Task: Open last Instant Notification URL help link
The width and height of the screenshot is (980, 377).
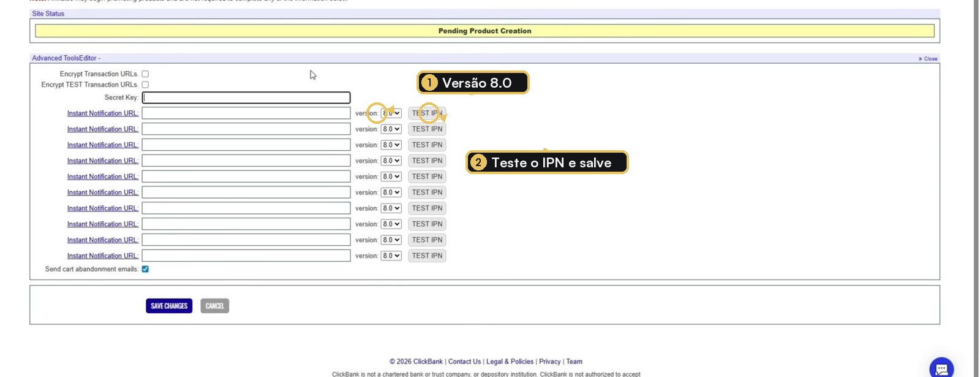Action: [103, 256]
